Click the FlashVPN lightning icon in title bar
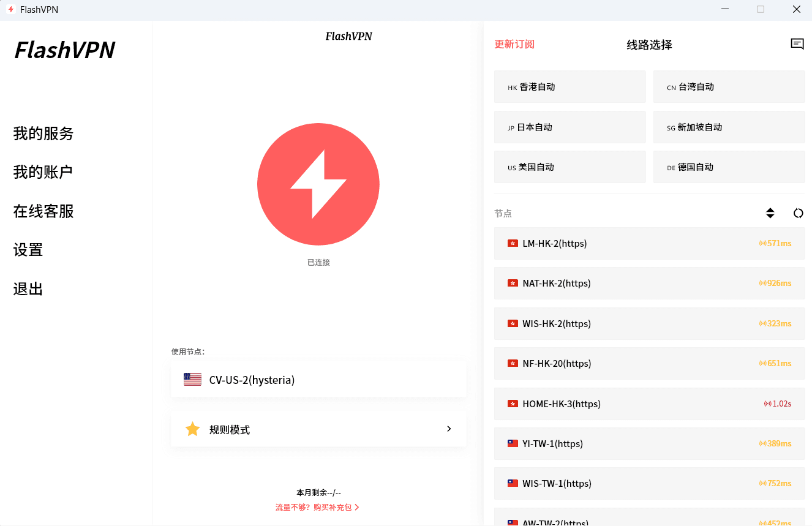 pos(10,9)
